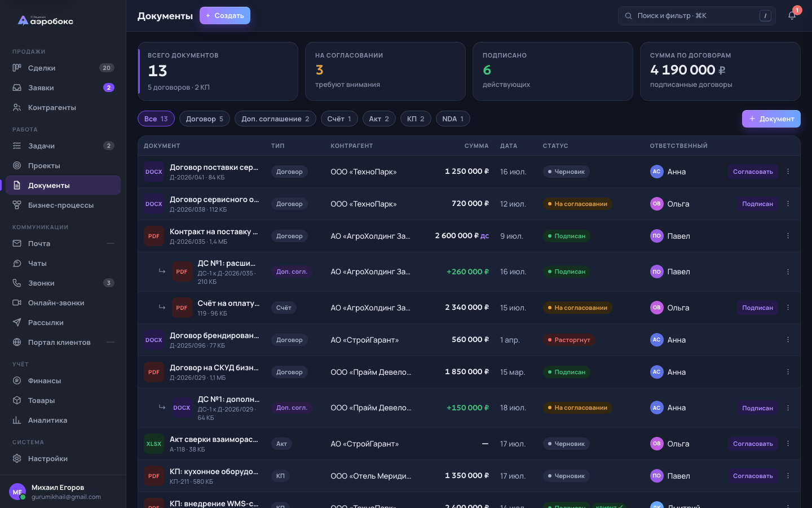
Task: Open the more menu for Контракт на поставку row
Action: pos(788,236)
